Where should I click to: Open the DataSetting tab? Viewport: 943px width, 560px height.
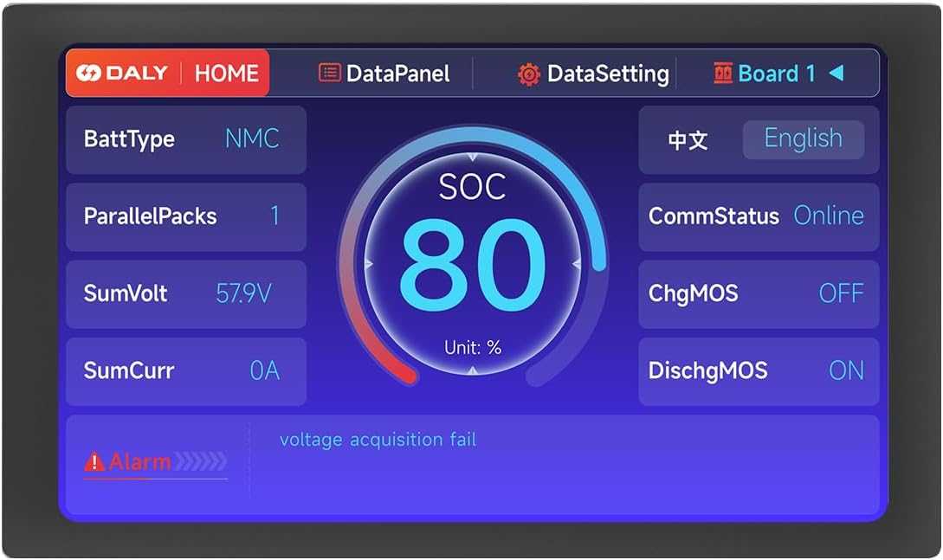[x=608, y=74]
